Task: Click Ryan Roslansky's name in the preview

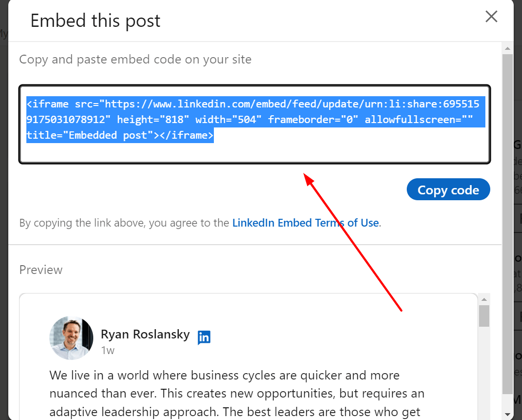Action: (x=145, y=334)
